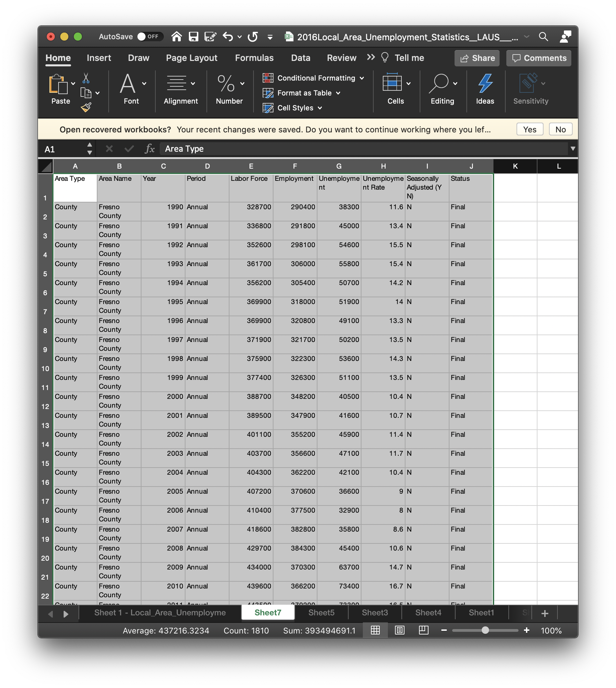Viewport: 616px width, 688px height.
Task: Switch to Page Break Preview view
Action: [x=423, y=630]
